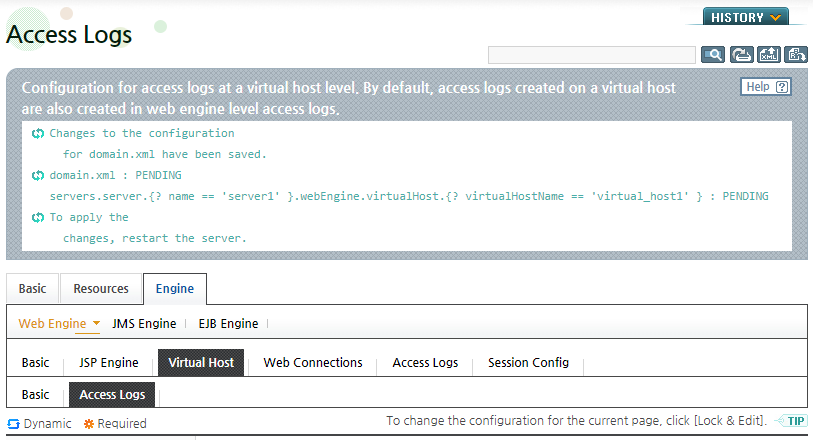Open Basic tab next to JSP Engine
Screen dimensions: 813x440
pyautogui.click(x=35, y=362)
